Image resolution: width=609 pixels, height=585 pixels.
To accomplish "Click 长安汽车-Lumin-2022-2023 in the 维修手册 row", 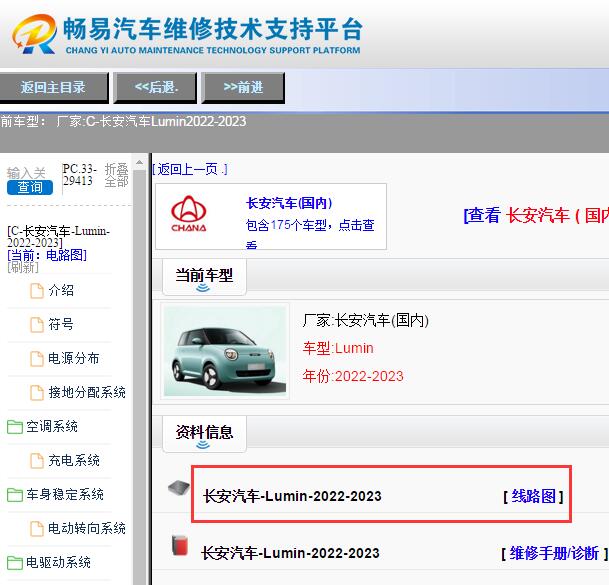I will tap(290, 553).
